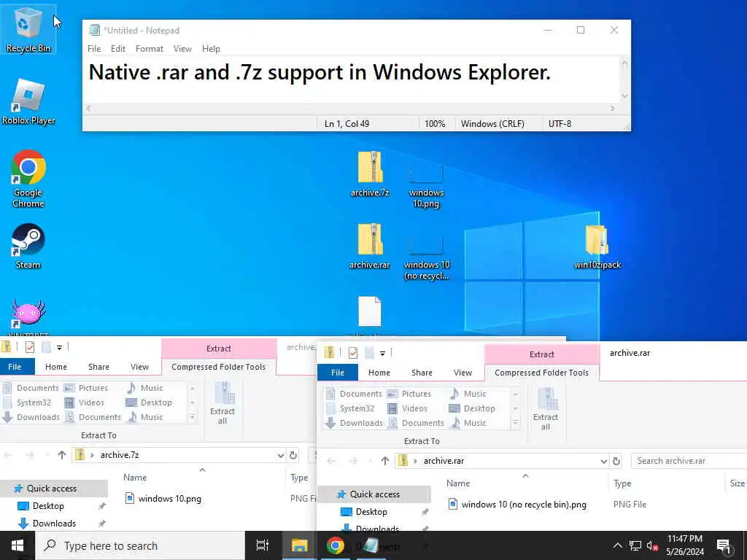This screenshot has width=747, height=560.
Task: Open Task View on the taskbar
Action: tap(262, 545)
